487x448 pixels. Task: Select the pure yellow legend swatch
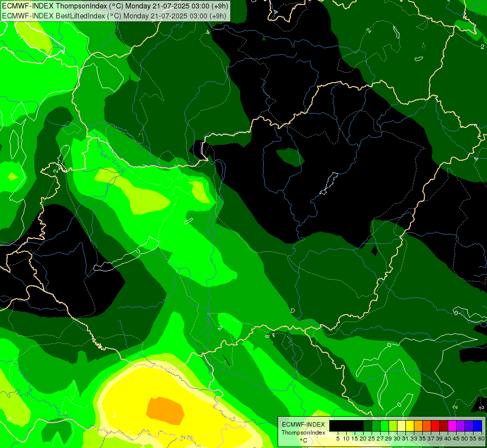click(410, 426)
